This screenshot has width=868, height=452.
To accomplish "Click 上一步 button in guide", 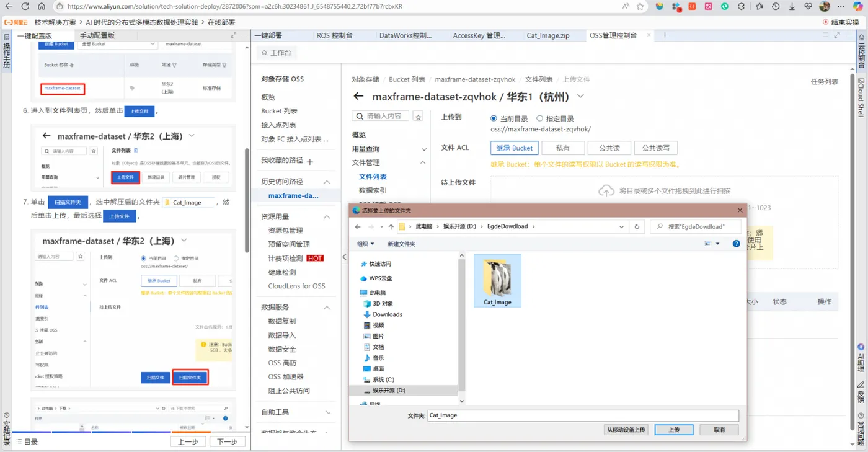I will point(188,441).
